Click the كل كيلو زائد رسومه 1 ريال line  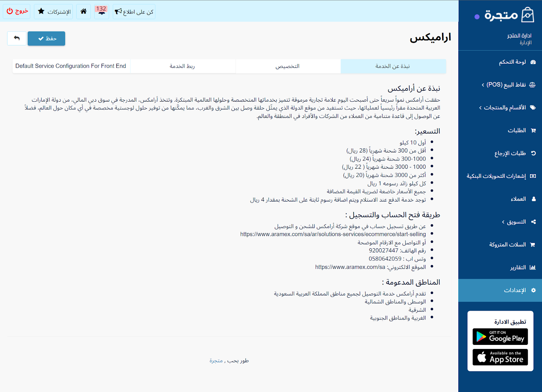397,184
